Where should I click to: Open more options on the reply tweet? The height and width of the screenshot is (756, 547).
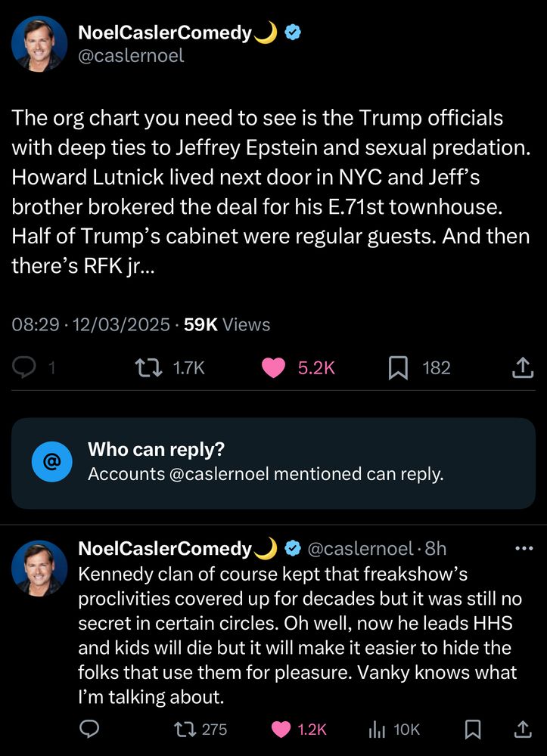523,548
